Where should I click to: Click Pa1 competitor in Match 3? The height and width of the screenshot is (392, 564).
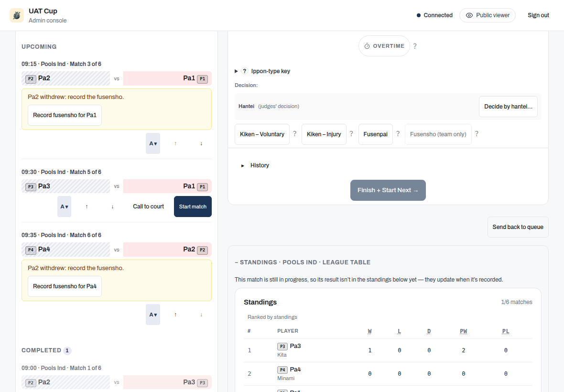click(167, 78)
